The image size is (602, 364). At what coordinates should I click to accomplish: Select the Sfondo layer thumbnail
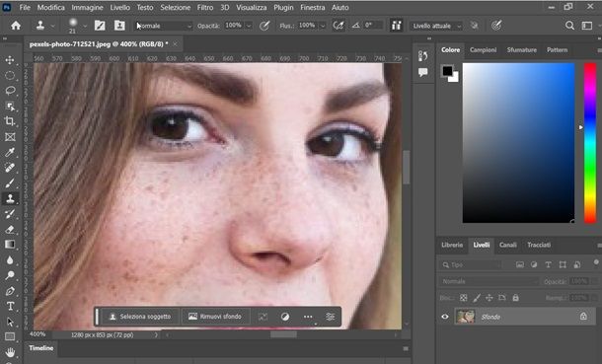click(x=466, y=317)
